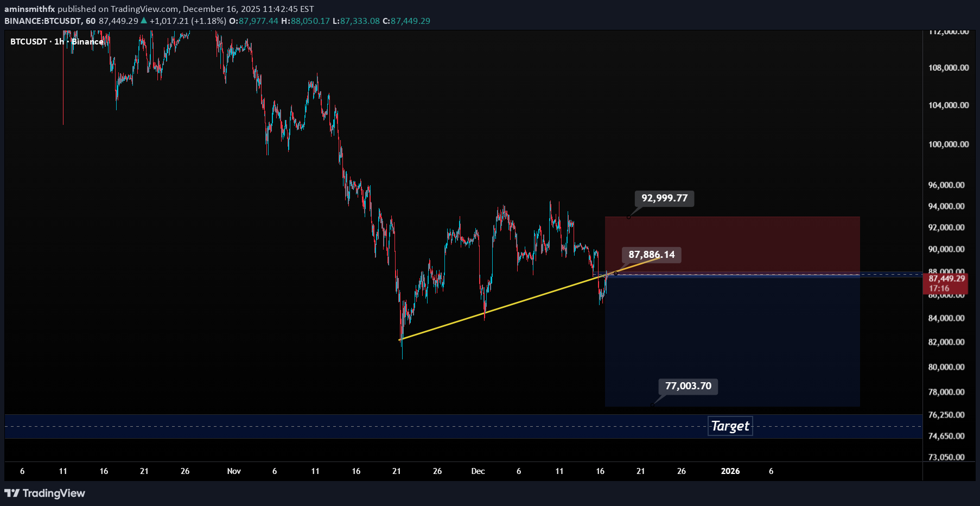Open the 60-minute timeframe selector
The image size is (980, 506).
pos(90,21)
